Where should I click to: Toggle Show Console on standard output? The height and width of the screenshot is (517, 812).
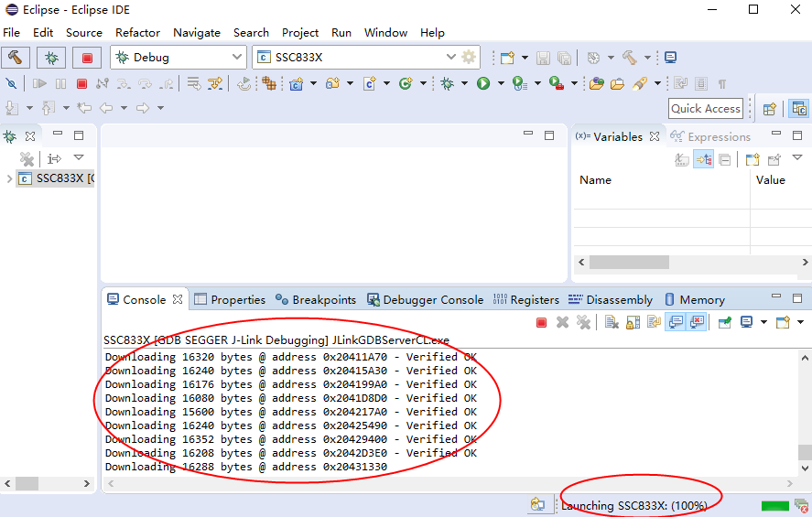(676, 322)
